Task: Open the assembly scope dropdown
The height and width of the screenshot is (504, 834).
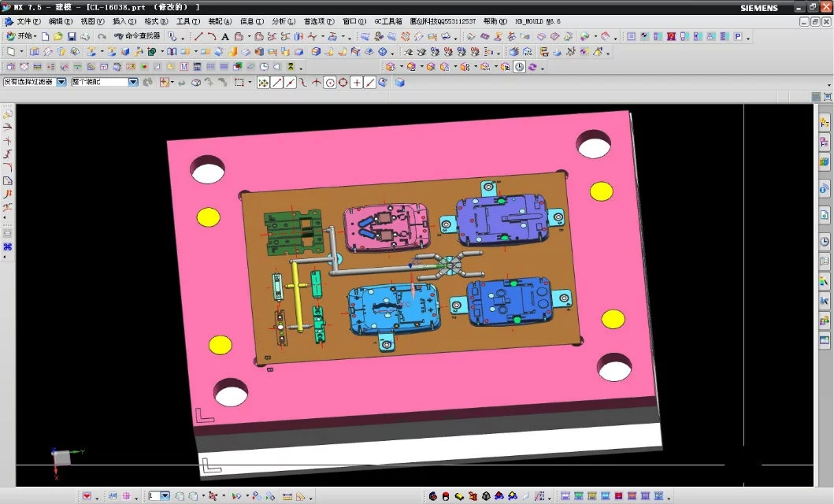Action: [x=132, y=82]
